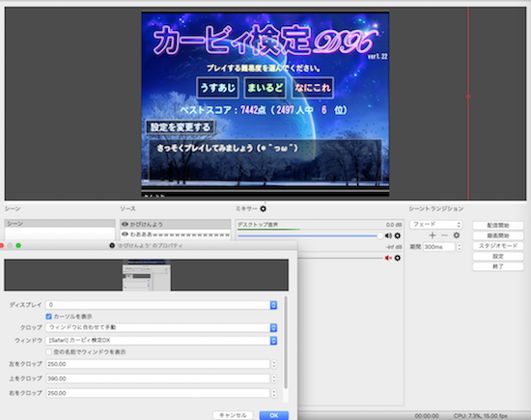Toggle visibility eye of かびけんよう source
Image resolution: width=531 pixels, height=420 pixels.
point(125,224)
